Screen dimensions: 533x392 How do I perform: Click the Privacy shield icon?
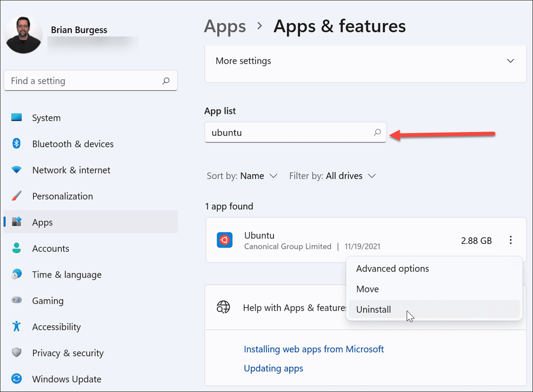click(16, 352)
